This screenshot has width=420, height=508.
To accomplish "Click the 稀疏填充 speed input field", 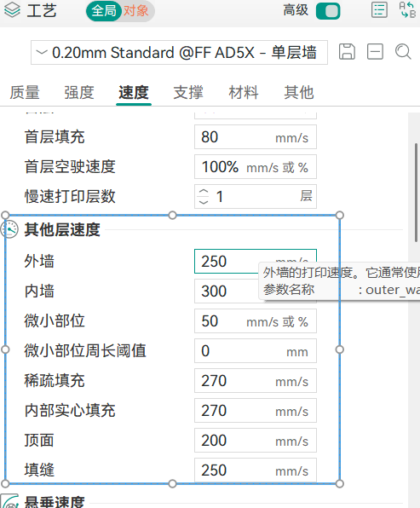I will [x=256, y=381].
